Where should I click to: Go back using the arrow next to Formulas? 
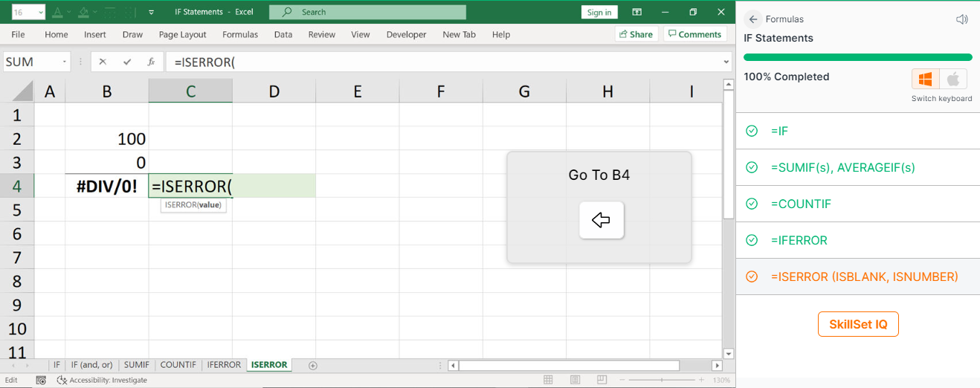[x=753, y=19]
